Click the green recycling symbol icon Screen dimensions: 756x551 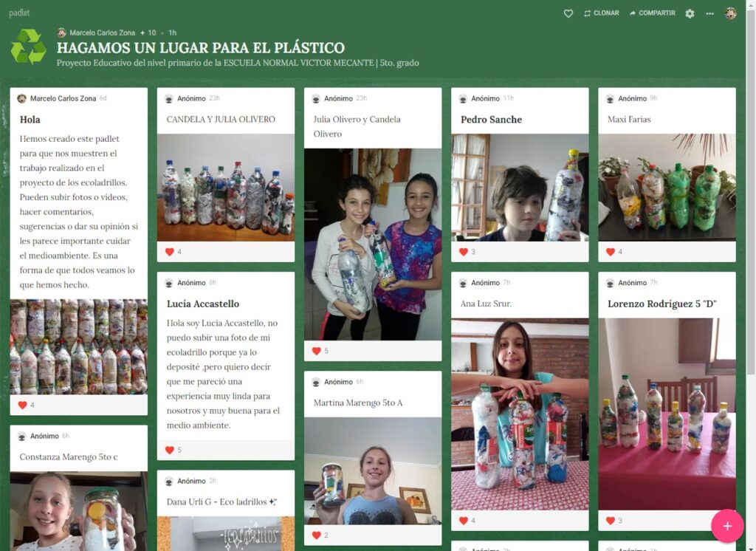[x=29, y=47]
